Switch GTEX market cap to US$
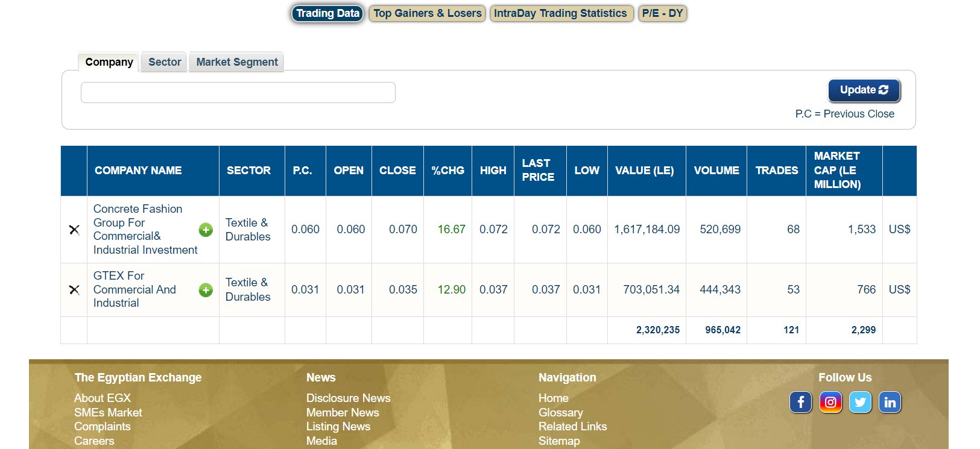The width and height of the screenshot is (980, 449). (x=899, y=290)
